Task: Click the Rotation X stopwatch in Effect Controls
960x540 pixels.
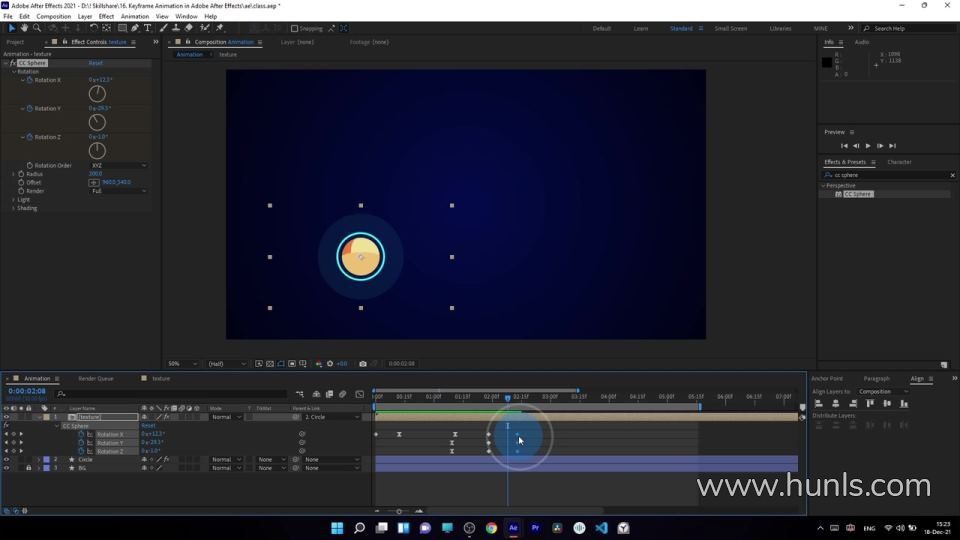Action: pyautogui.click(x=30, y=80)
